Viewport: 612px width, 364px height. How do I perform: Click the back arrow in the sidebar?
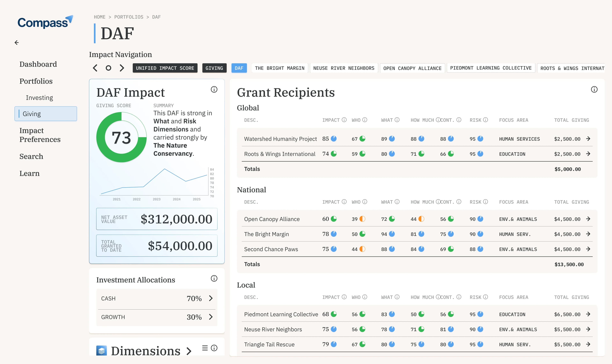16,43
